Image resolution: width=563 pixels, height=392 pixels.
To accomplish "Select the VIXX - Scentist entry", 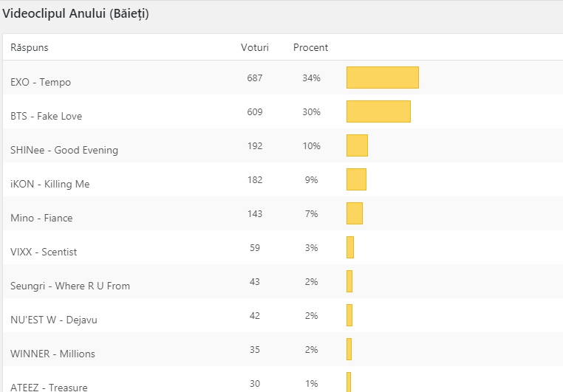I will pos(44,252).
